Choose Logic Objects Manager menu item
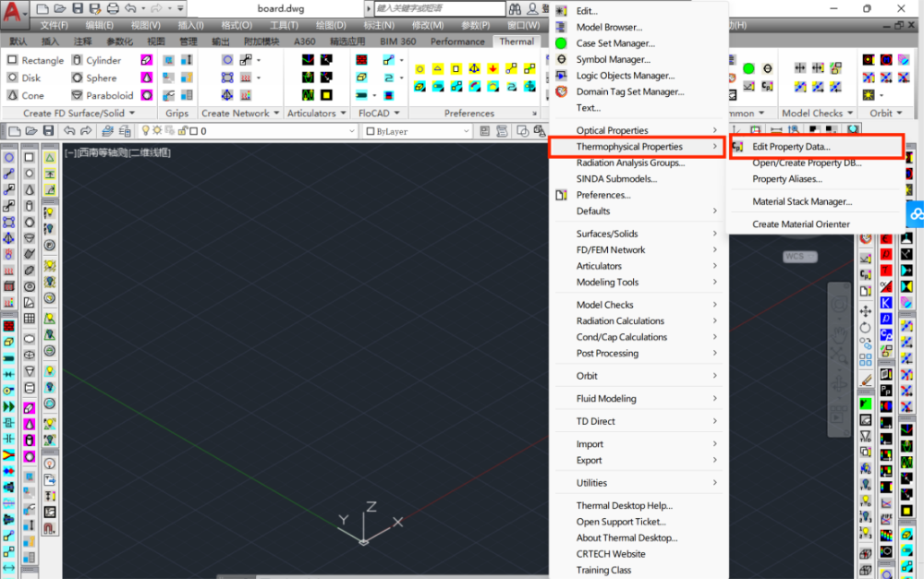 coord(638,76)
